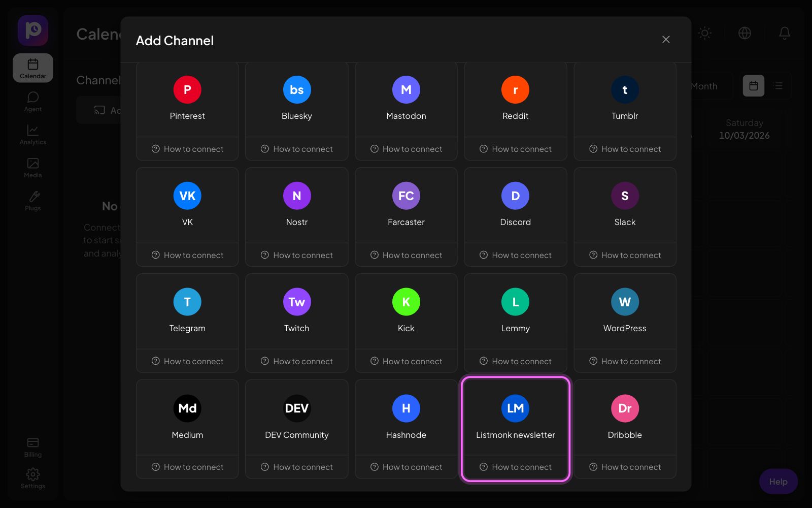
Task: Select the VK channel icon
Action: pos(187,196)
